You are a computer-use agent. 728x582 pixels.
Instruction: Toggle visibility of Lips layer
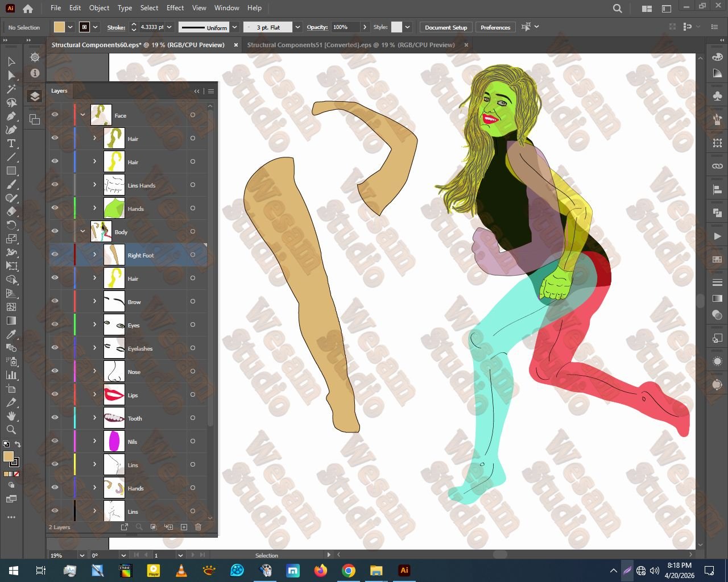(55, 394)
